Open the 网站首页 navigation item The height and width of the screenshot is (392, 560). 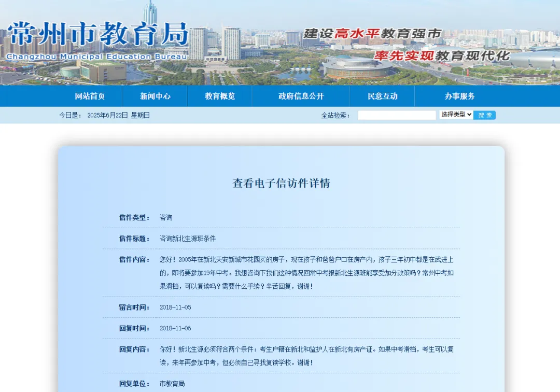pyautogui.click(x=90, y=96)
